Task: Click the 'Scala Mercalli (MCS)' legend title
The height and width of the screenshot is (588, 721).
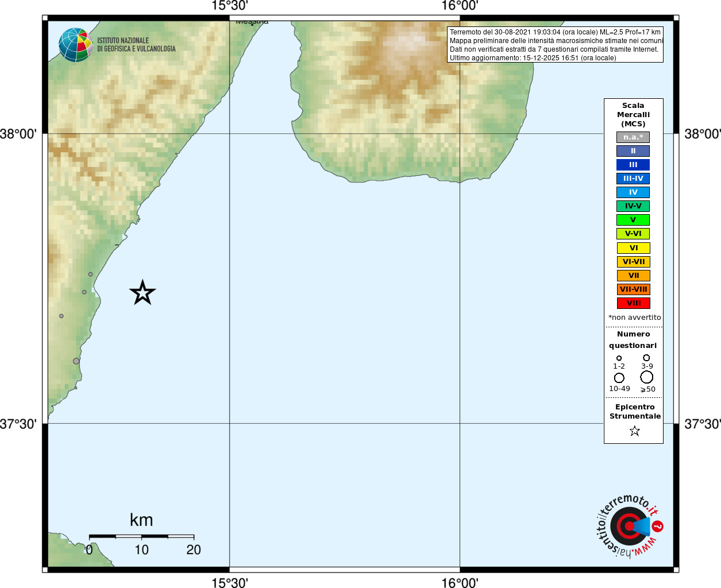Action: pos(633,114)
